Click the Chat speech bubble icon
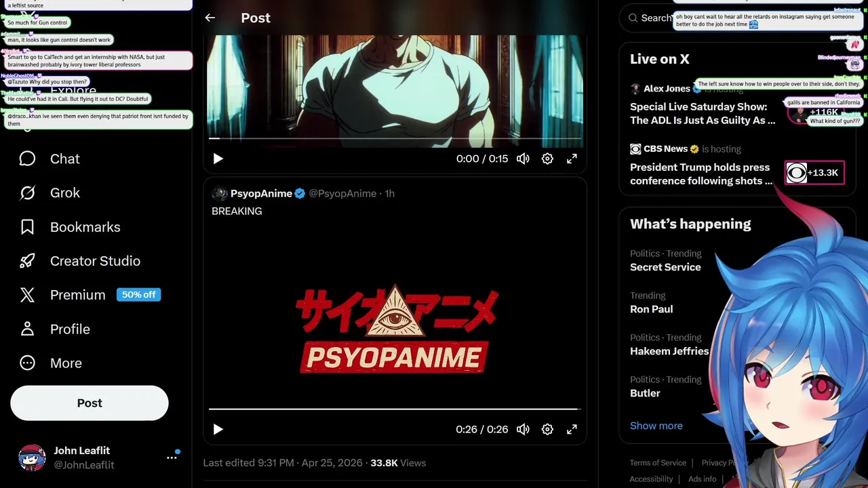Image resolution: width=868 pixels, height=488 pixels. (27, 159)
